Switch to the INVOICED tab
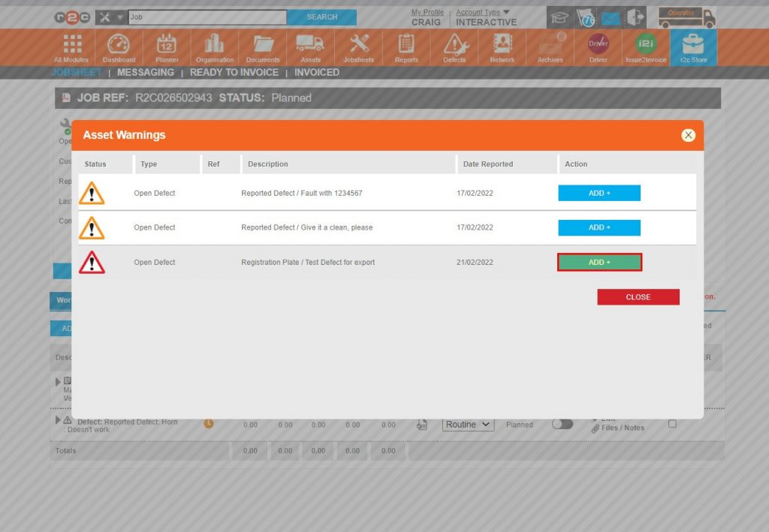Image resolution: width=769 pixels, height=532 pixels. 317,73
